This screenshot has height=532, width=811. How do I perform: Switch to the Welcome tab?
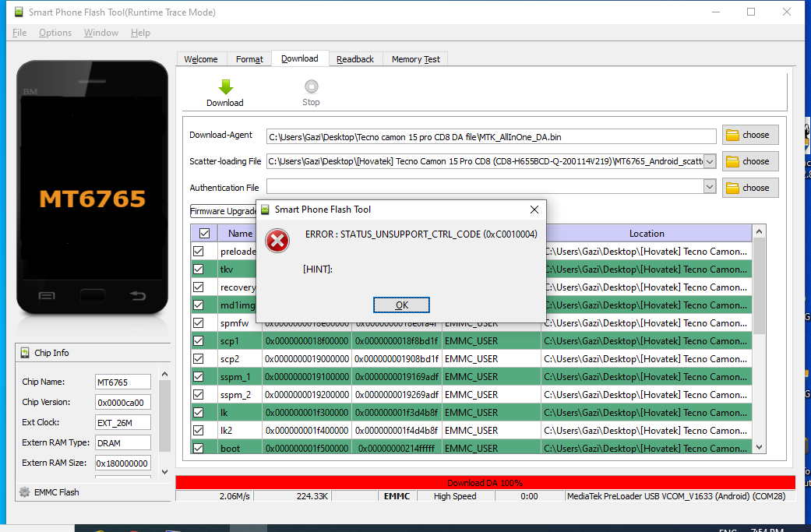click(201, 59)
